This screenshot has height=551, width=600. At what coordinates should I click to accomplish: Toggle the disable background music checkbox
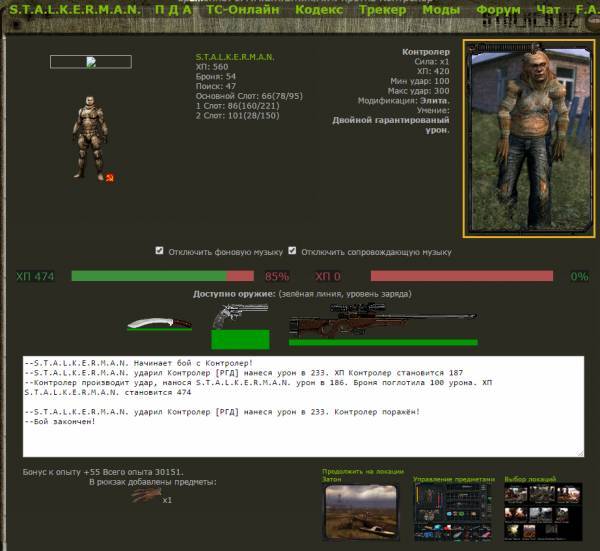[x=160, y=251]
